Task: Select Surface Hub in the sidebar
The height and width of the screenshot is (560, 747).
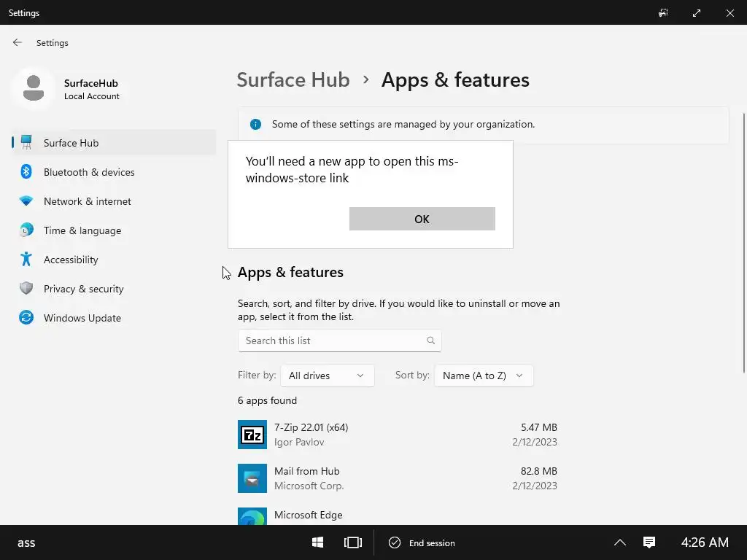Action: pos(113,143)
